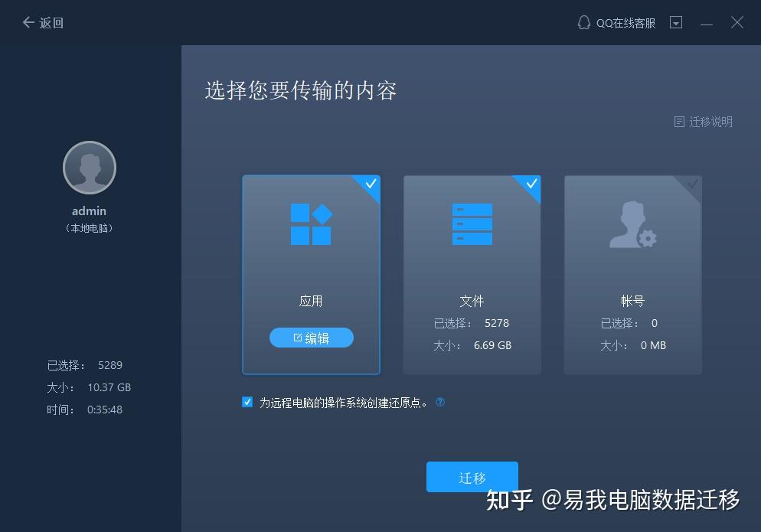Select the 帐号 card label
The image size is (761, 532).
coord(633,302)
